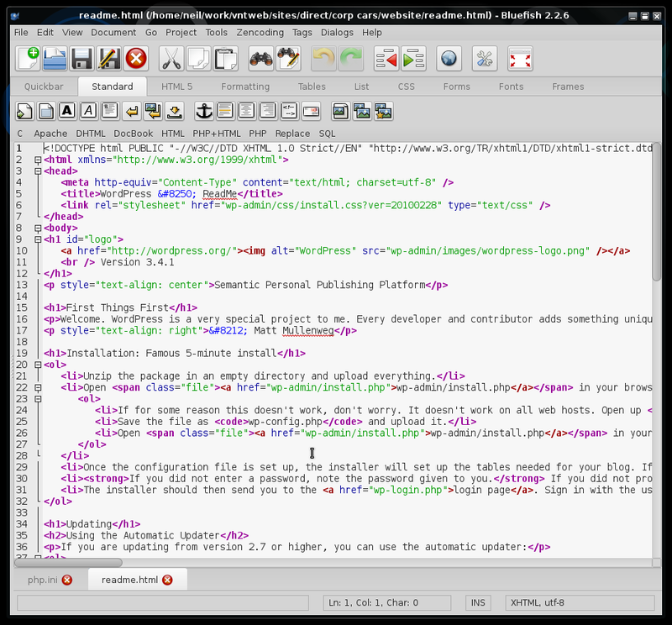Switch to the HTML 5 toolbar tab
This screenshot has height=625, width=672.
(x=176, y=87)
